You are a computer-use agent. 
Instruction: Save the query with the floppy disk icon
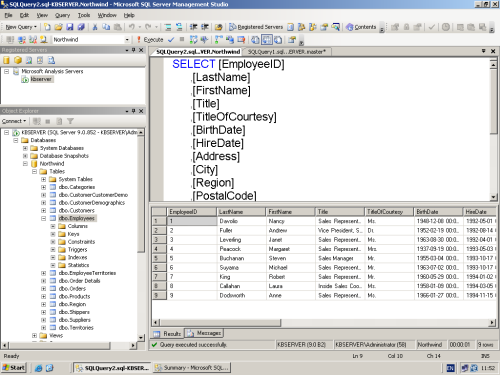(70, 27)
